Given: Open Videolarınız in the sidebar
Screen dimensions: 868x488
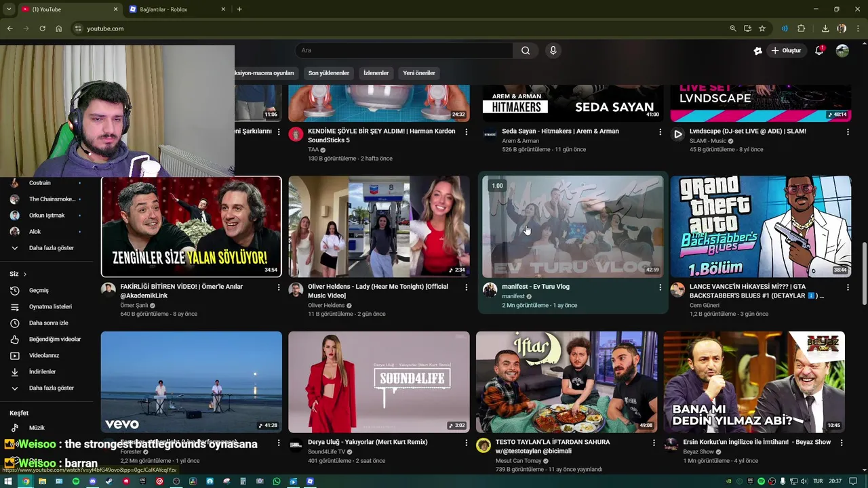Looking at the screenshot, I should [47, 355].
